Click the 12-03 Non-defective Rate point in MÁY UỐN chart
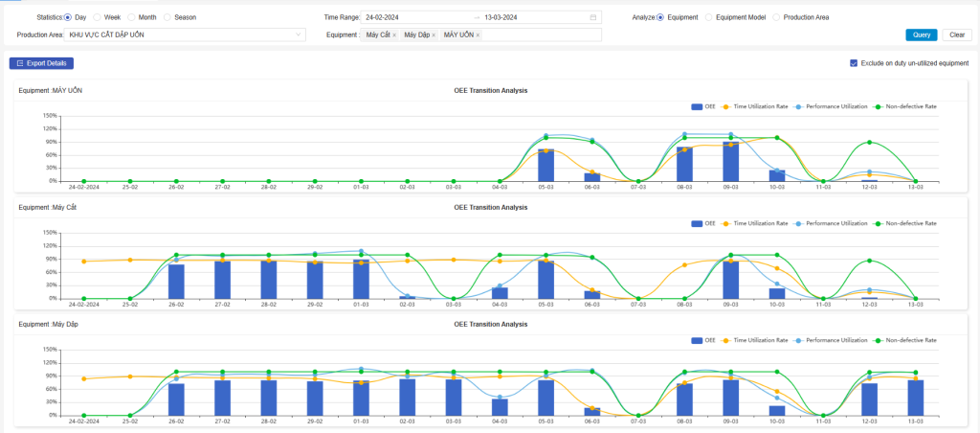 tap(869, 142)
